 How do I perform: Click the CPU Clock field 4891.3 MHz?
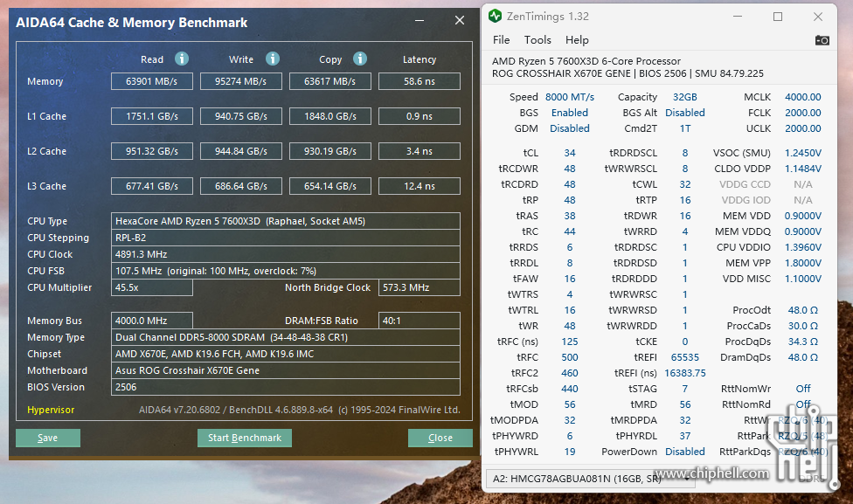pyautogui.click(x=286, y=254)
